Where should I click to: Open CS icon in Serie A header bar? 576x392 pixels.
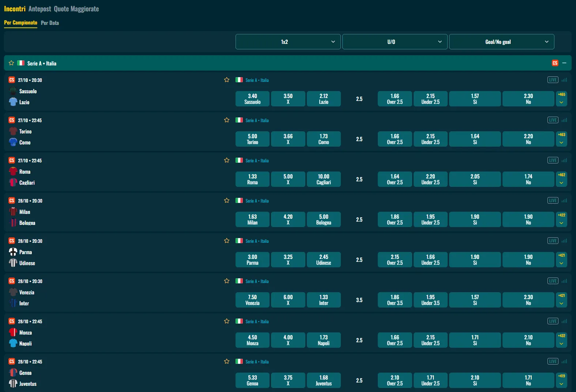(555, 63)
